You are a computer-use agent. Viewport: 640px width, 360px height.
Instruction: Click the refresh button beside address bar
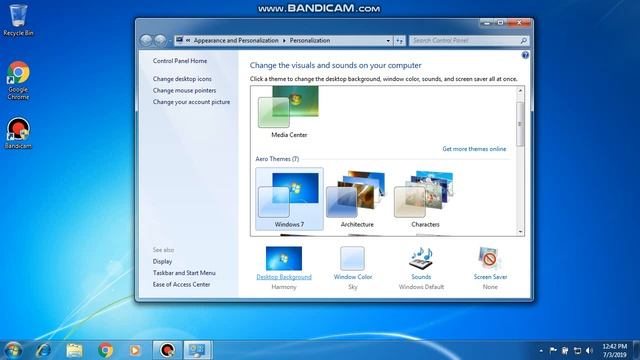click(x=400, y=40)
